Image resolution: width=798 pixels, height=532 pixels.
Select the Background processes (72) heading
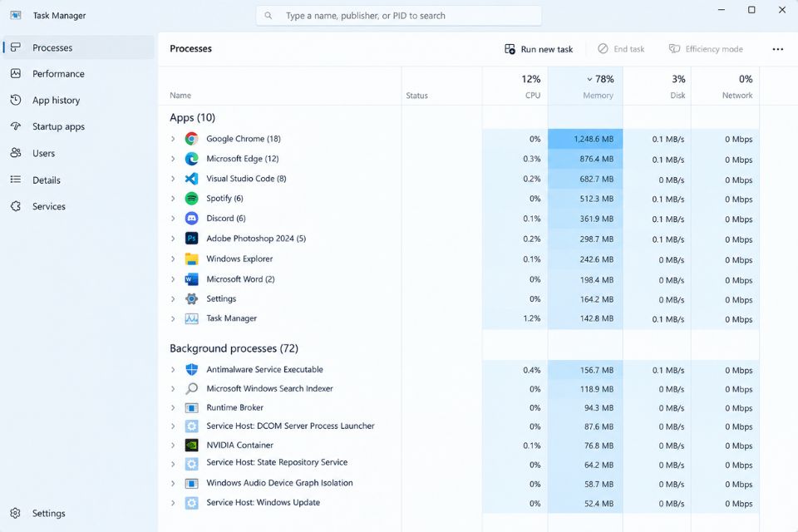[x=234, y=348]
